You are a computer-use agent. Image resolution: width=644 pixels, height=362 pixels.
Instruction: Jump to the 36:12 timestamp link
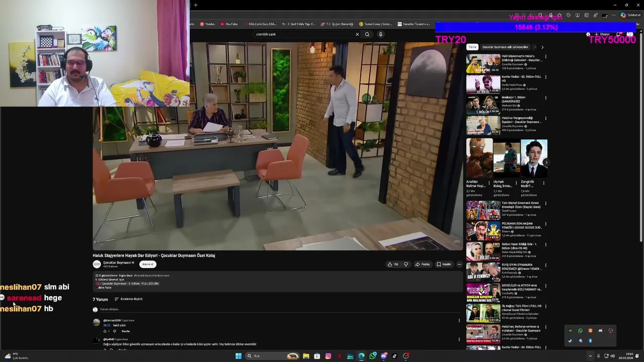pos(107,325)
